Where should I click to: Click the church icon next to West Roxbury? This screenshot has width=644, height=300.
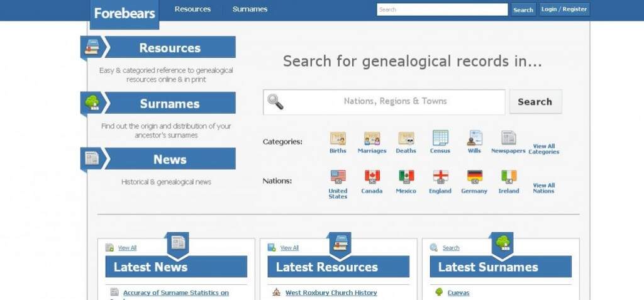277,292
